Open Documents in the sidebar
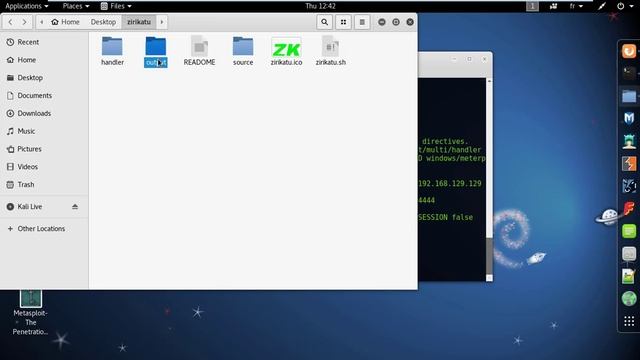The height and width of the screenshot is (360, 640). click(x=44, y=96)
